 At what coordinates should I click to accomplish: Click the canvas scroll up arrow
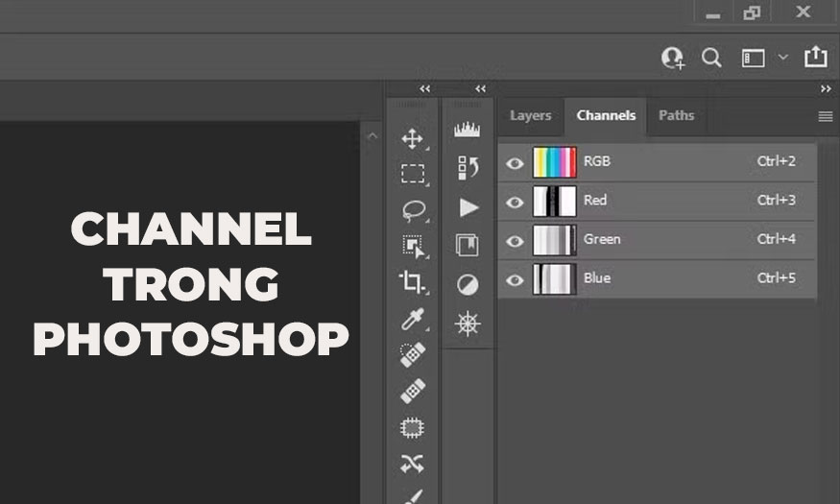click(372, 136)
